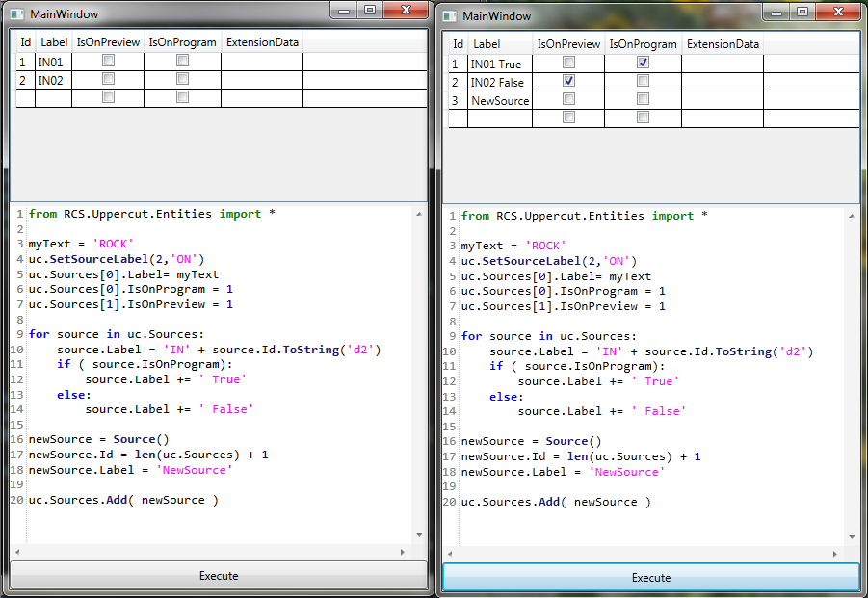Click scroll up arrow in right code editor
Viewport: 868px width, 598px height.
click(x=852, y=216)
